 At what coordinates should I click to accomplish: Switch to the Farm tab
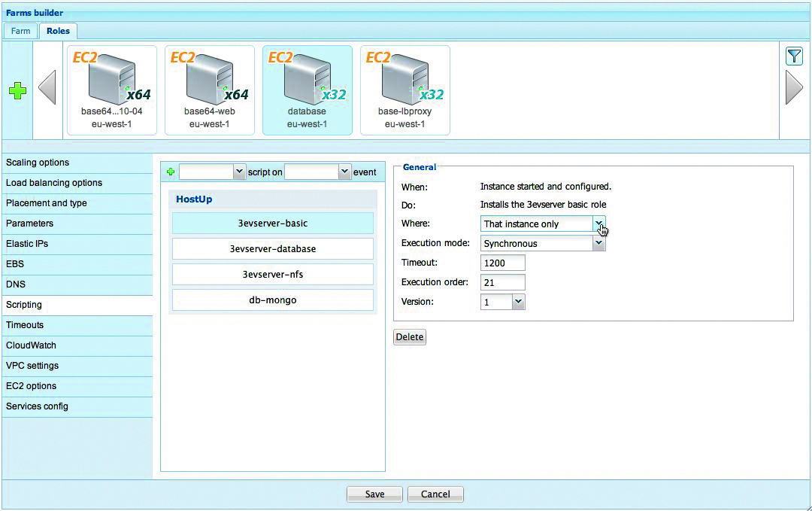(20, 31)
